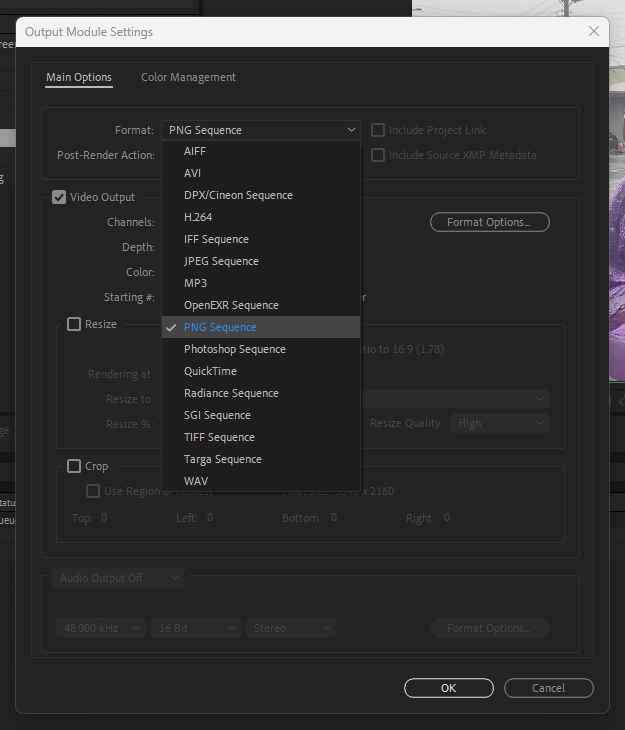Viewport: 625px width, 730px height.
Task: Toggle the Video Output checkbox
Action: point(60,197)
